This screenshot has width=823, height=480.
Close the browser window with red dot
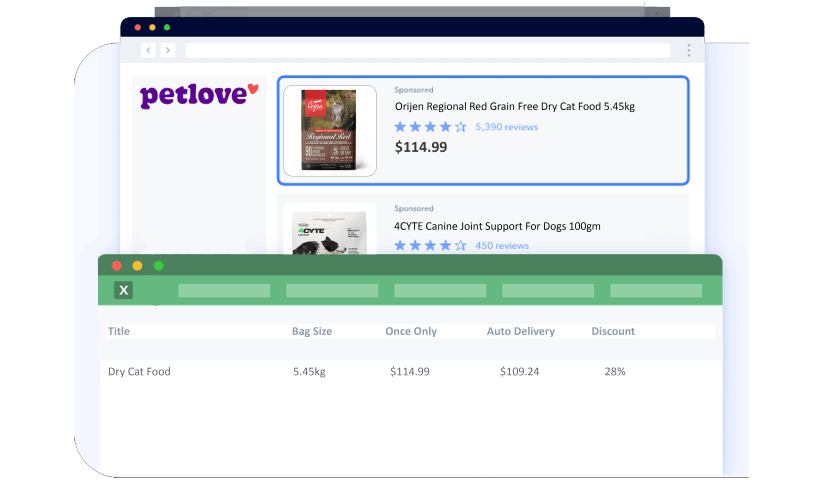tap(138, 27)
